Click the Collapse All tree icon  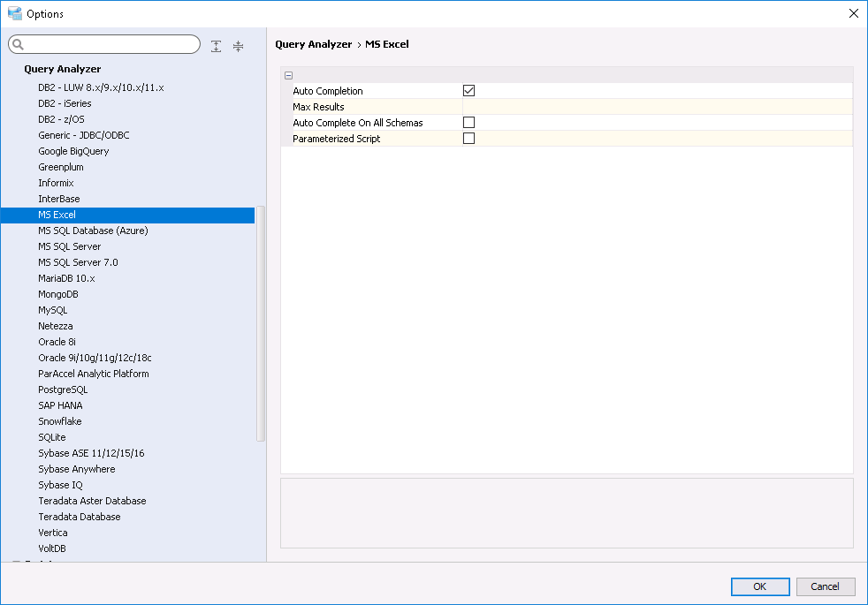pyautogui.click(x=238, y=46)
